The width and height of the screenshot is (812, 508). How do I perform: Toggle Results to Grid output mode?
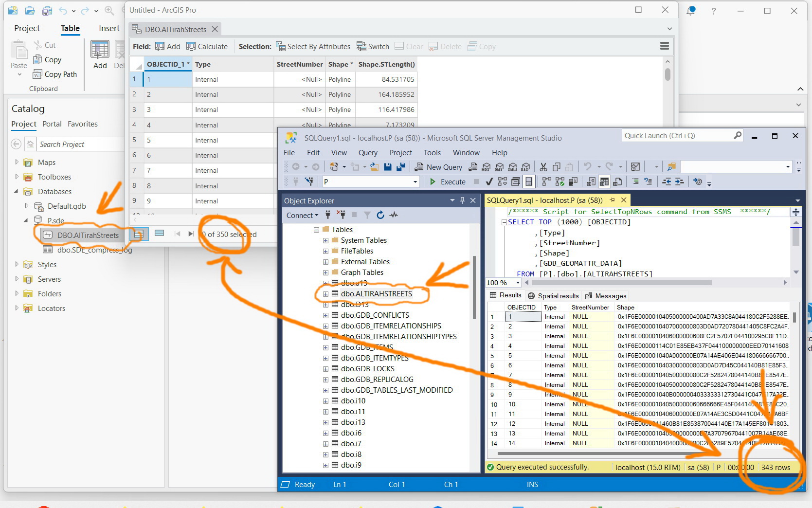coord(604,182)
